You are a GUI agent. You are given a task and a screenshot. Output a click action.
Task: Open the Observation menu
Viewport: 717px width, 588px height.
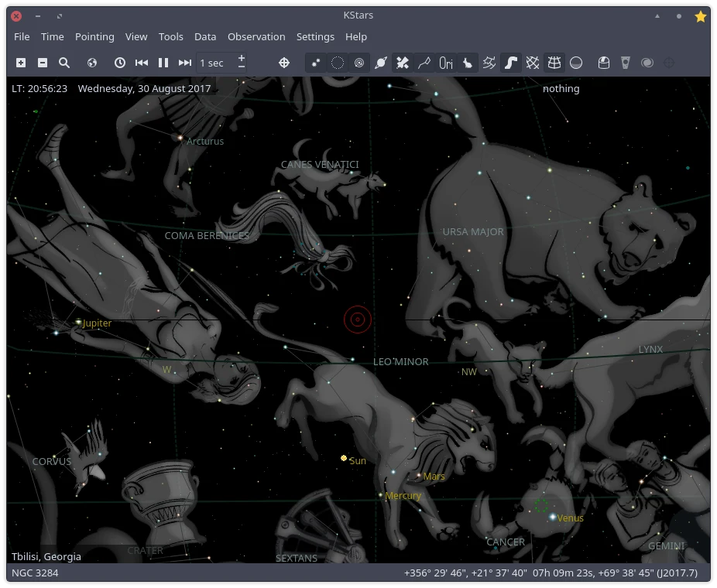pyautogui.click(x=256, y=36)
